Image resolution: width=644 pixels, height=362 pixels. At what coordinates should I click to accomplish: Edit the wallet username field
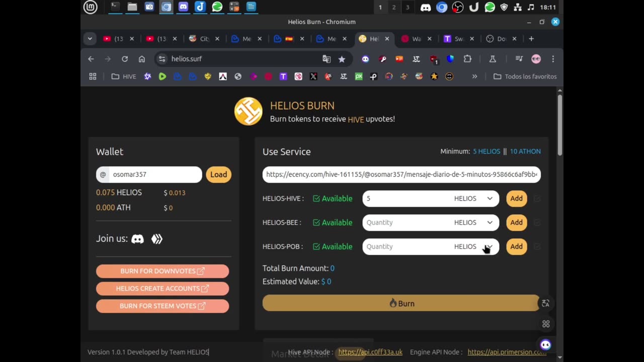pos(155,174)
